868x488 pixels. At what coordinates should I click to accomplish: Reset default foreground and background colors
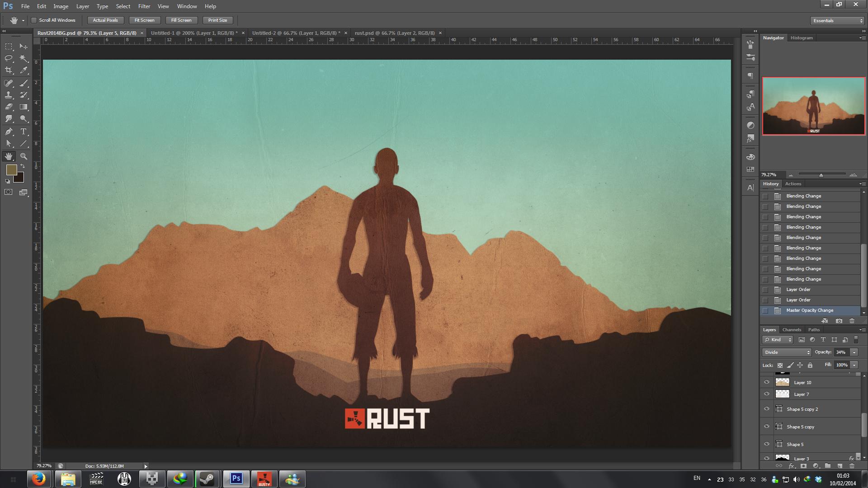(x=7, y=181)
